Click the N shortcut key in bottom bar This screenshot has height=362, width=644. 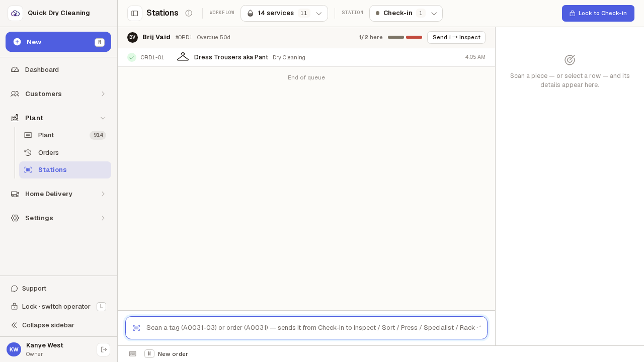point(149,354)
